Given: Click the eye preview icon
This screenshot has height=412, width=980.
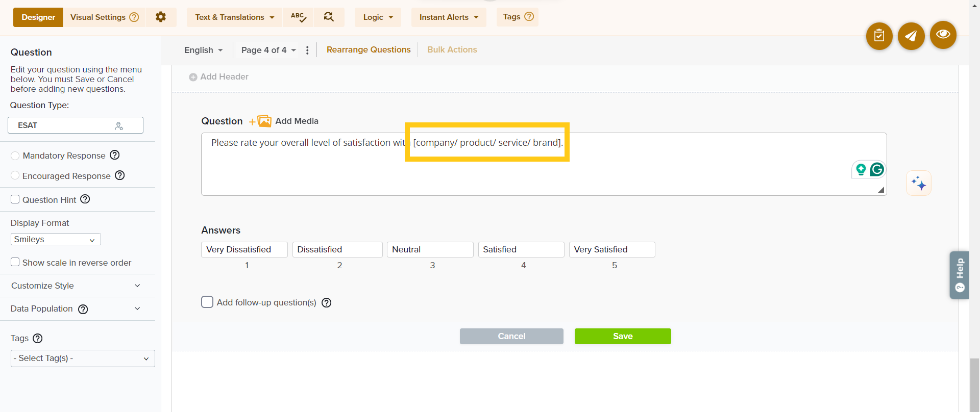Looking at the screenshot, I should pyautogui.click(x=943, y=35).
